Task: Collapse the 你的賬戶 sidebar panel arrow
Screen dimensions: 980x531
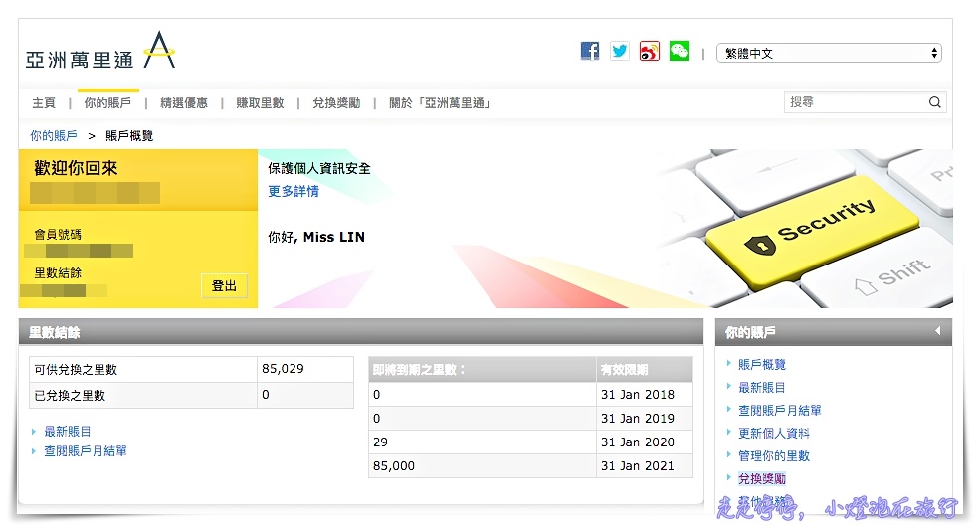Action: click(x=937, y=331)
